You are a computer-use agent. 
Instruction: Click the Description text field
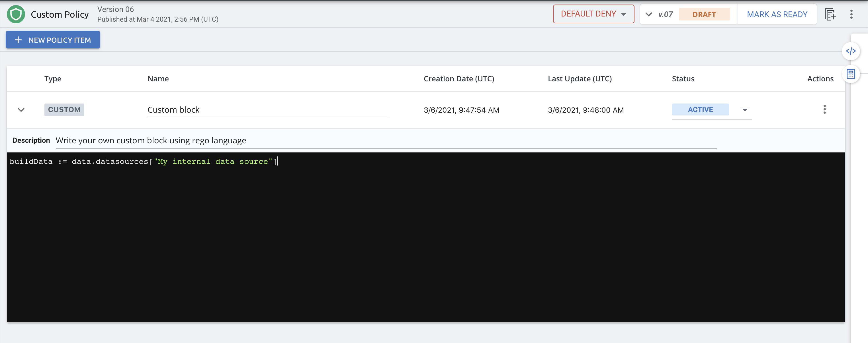386,140
